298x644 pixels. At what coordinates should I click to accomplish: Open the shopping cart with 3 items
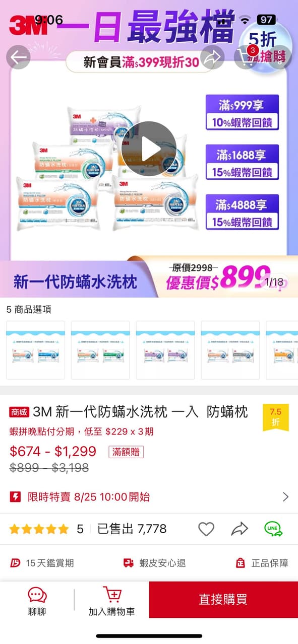coord(246,57)
